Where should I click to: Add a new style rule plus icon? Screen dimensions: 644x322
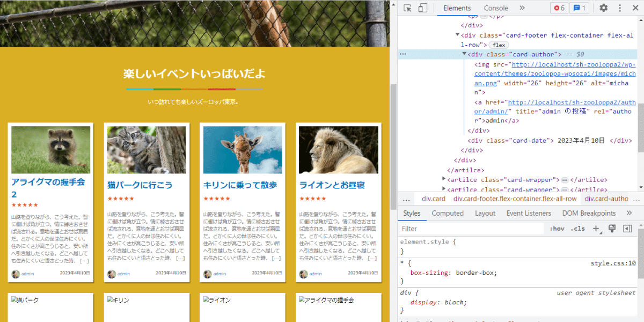point(596,229)
